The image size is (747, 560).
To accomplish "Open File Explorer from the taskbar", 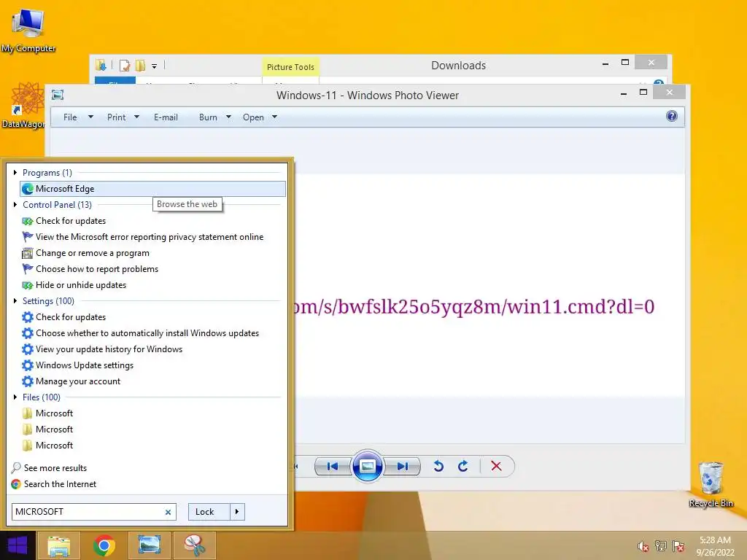I will (59, 545).
